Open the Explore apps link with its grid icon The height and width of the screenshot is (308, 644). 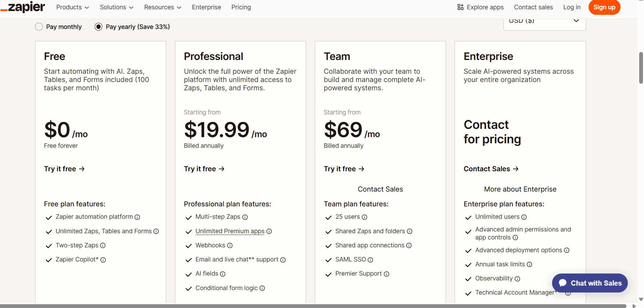[480, 7]
